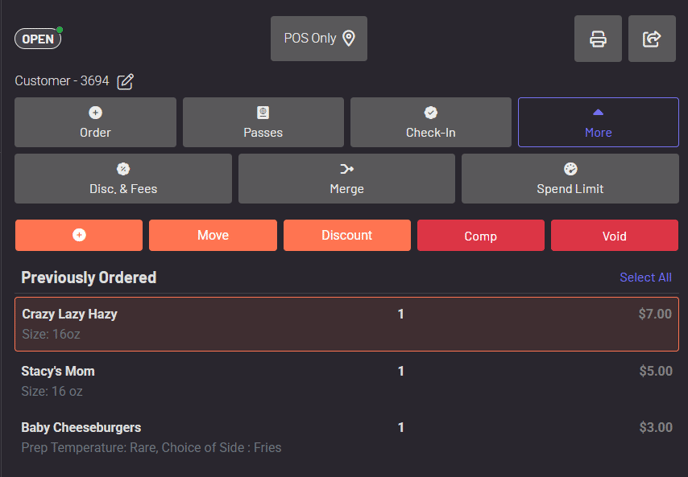Open the Passes section
Viewport: 688px width, 477px height.
(x=263, y=122)
